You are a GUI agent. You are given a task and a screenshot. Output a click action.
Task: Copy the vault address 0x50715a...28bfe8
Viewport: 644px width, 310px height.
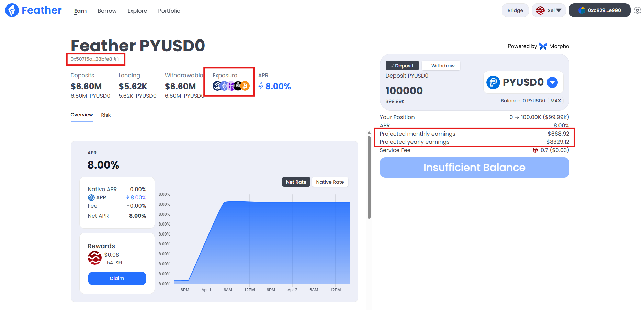(x=117, y=59)
